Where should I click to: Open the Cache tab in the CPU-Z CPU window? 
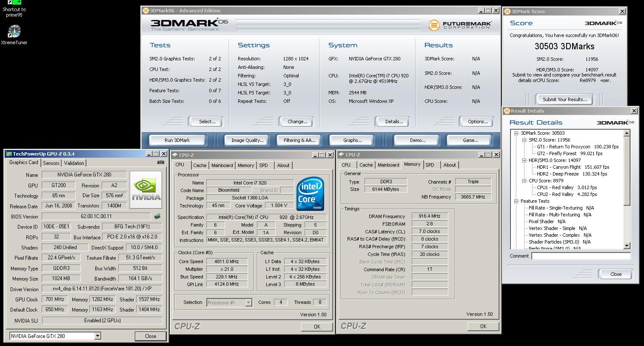(199, 165)
